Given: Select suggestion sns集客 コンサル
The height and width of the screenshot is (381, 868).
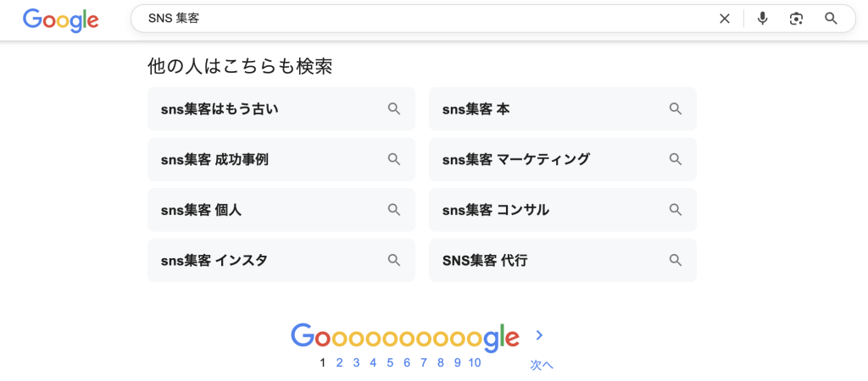Looking at the screenshot, I should [x=563, y=210].
